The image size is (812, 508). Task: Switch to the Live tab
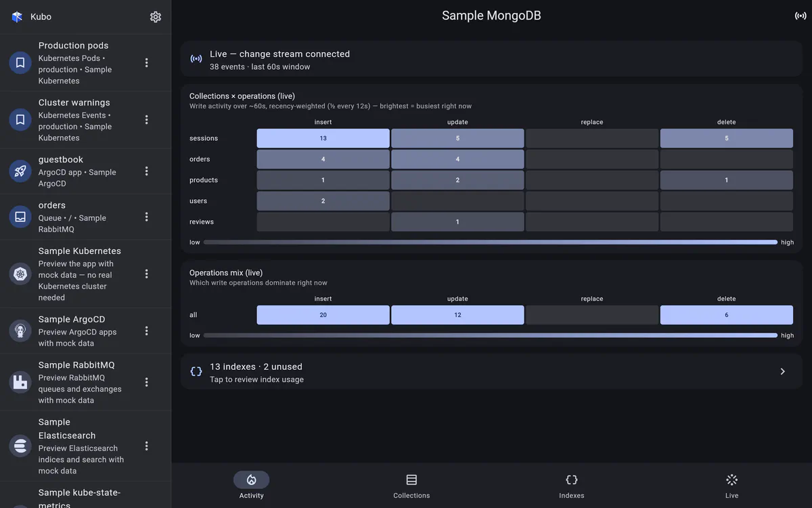[731, 486]
